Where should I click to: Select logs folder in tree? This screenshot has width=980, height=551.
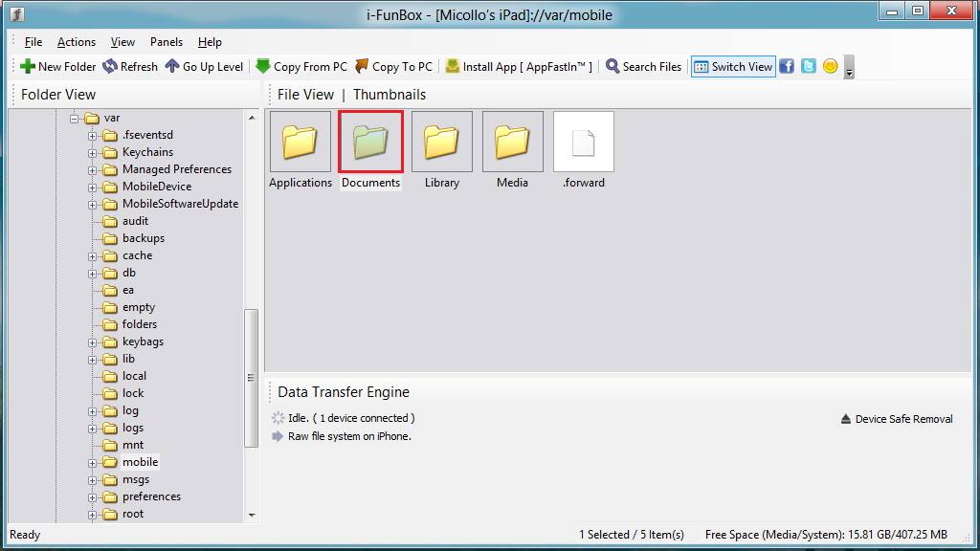point(132,428)
